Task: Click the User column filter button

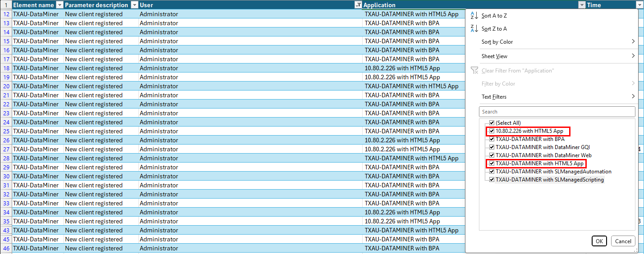Action: tap(358, 5)
